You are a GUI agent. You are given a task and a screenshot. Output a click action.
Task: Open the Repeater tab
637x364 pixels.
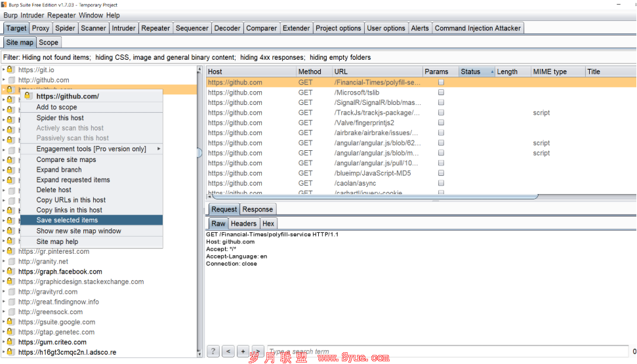155,28
